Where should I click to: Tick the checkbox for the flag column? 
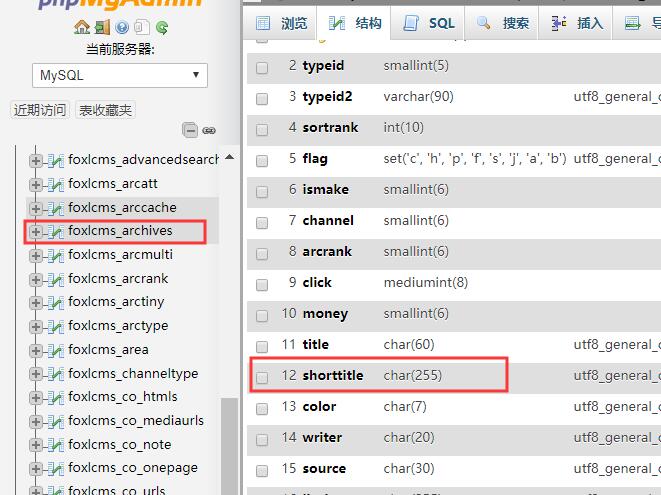point(262,160)
